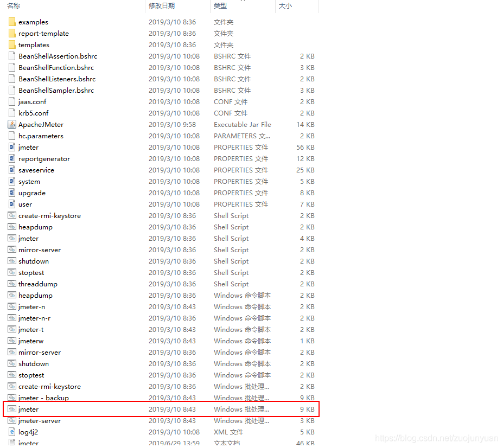Click the 25 KB size cell
The image size is (503, 448).
(305, 170)
